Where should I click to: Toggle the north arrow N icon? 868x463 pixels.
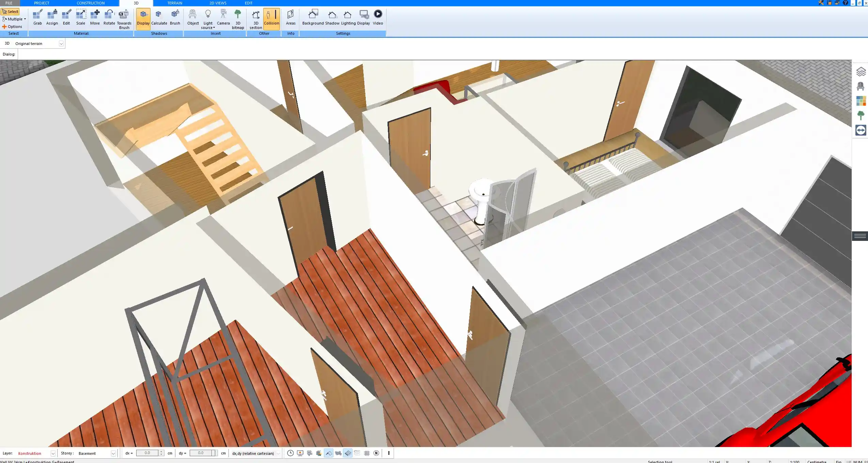tap(376, 453)
